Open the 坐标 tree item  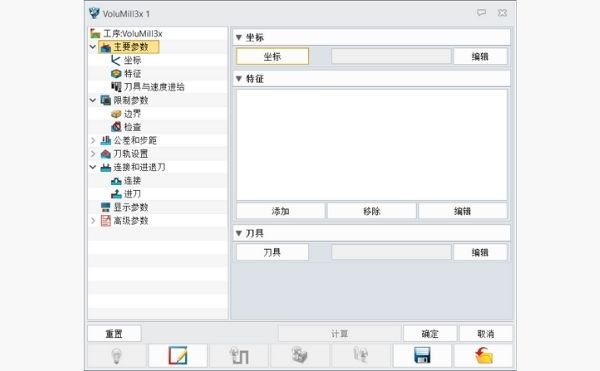pos(126,60)
